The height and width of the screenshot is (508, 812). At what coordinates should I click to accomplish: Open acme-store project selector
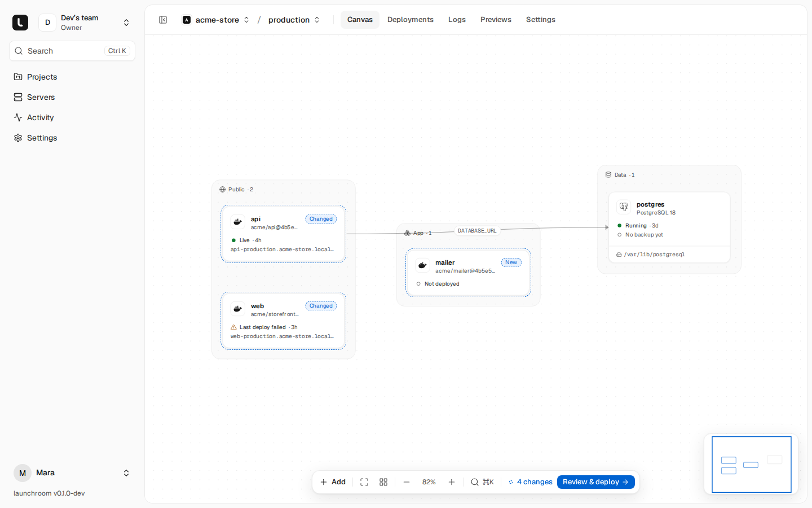tap(216, 20)
